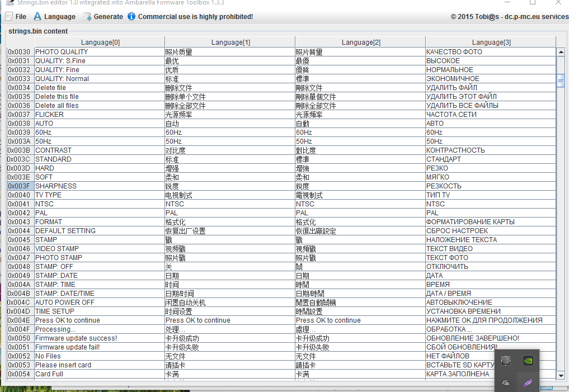Click the КАЧЕСТВО ФОТО cell
The image size is (569, 392).
[x=490, y=52]
